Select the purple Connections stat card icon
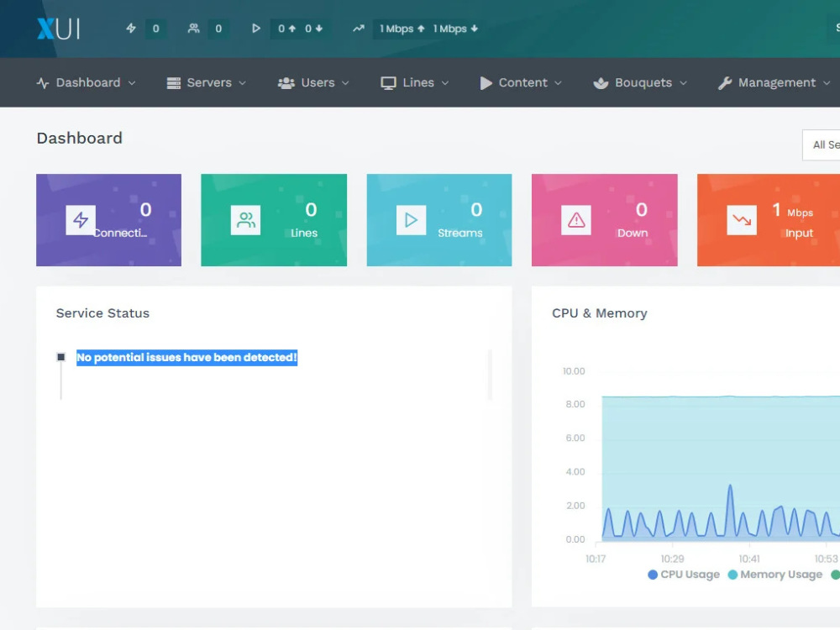Image resolution: width=840 pixels, height=630 pixels. point(80,219)
